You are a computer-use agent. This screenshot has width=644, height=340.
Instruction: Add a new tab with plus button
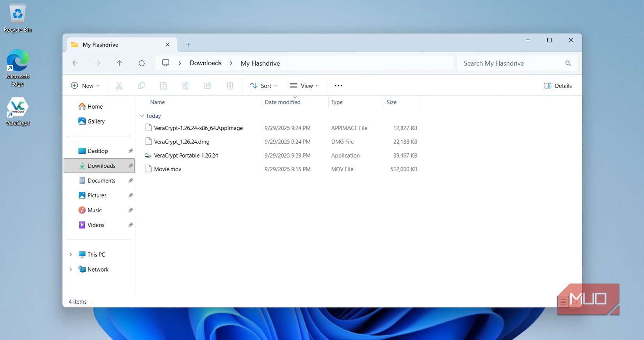[x=188, y=45]
